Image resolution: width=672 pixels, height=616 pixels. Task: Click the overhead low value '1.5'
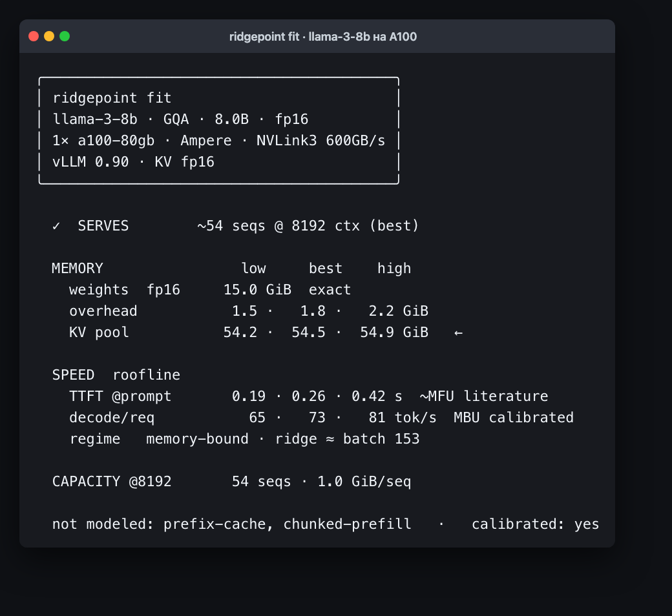coord(245,311)
